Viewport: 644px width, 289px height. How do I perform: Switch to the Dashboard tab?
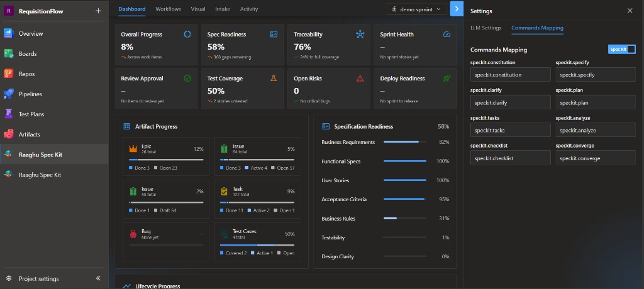(x=132, y=9)
